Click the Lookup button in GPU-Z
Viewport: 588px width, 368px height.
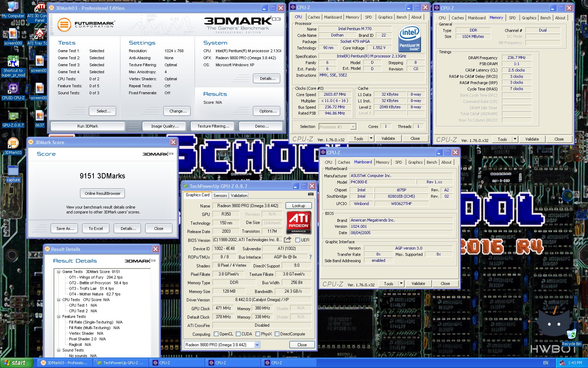[299, 206]
